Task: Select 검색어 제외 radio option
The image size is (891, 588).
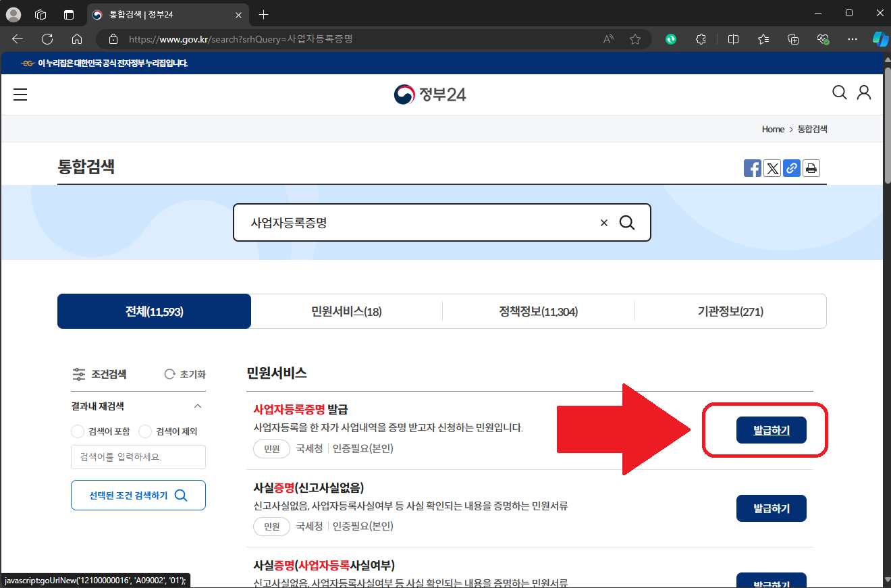Action: pyautogui.click(x=144, y=431)
